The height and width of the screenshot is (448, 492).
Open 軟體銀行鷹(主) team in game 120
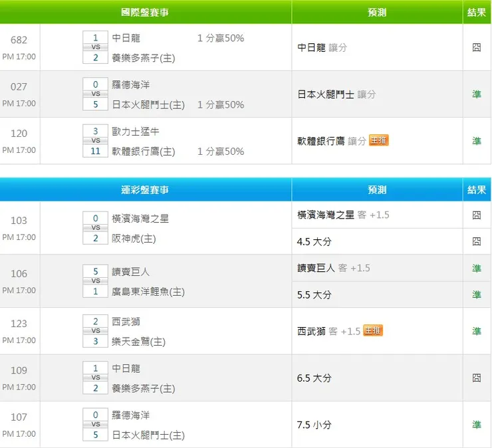[x=144, y=152]
